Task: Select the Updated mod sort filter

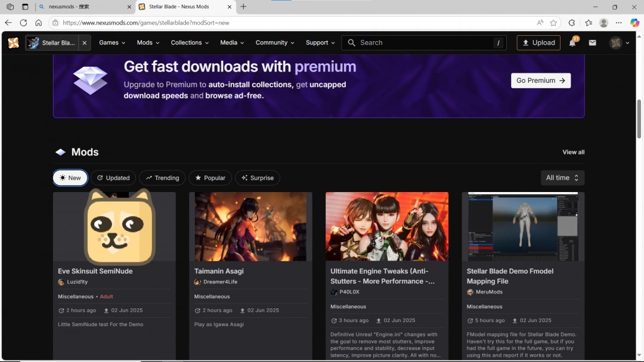Action: (x=113, y=178)
